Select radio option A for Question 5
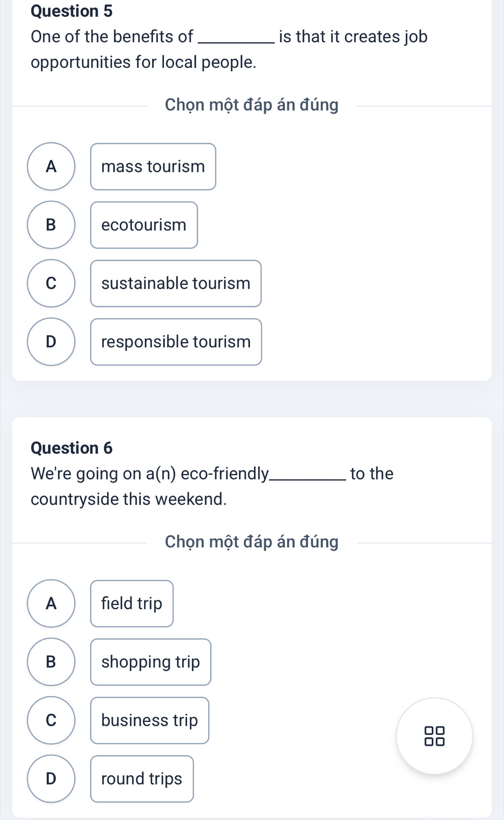Screen dimensions: 504x820 [51, 166]
